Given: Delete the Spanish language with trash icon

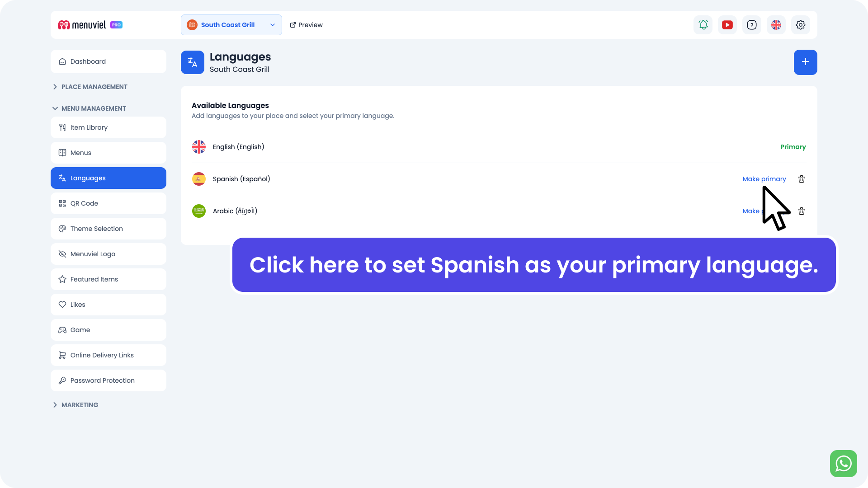Looking at the screenshot, I should click(x=802, y=179).
